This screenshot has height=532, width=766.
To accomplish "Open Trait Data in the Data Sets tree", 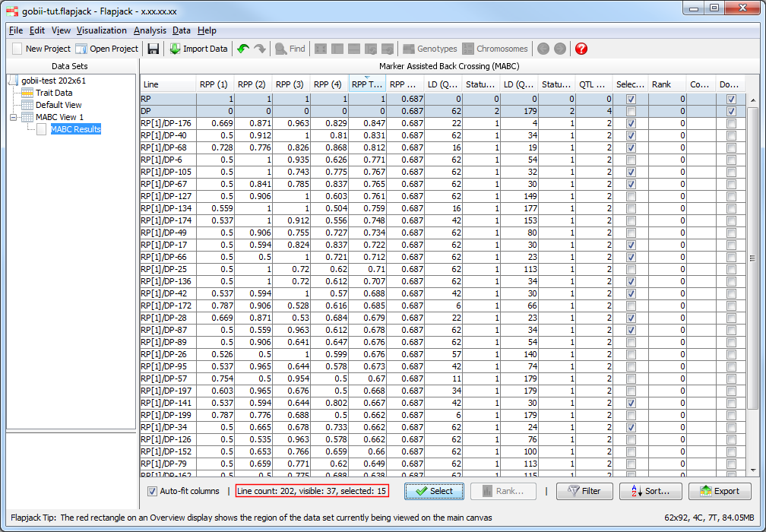I will 54,93.
